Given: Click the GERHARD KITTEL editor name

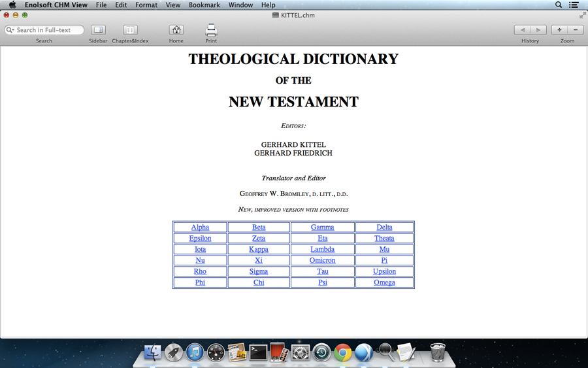Looking at the screenshot, I should coord(293,145).
